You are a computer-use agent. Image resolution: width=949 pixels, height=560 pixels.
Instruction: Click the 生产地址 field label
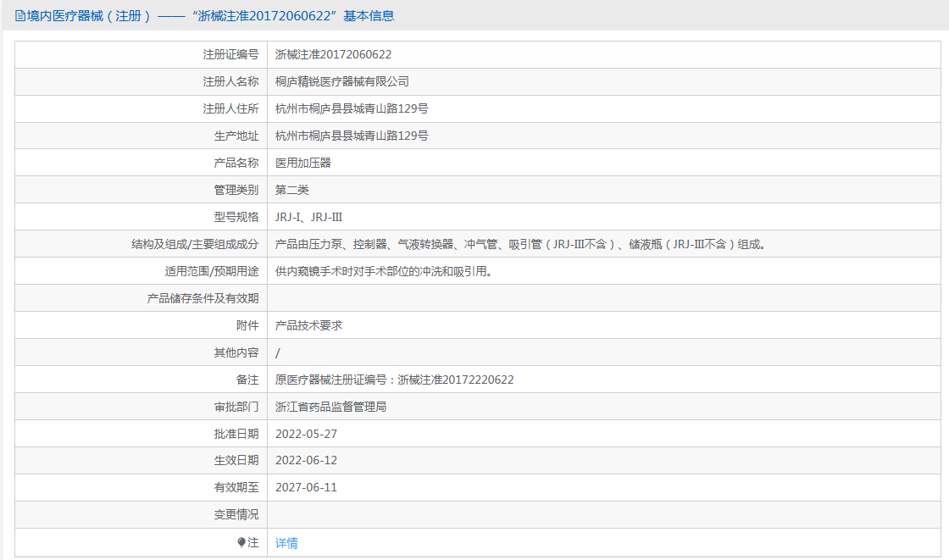[236, 136]
